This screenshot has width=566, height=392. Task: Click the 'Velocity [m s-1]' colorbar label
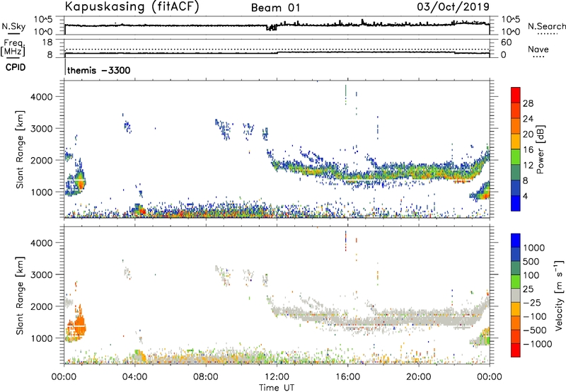[559, 295]
